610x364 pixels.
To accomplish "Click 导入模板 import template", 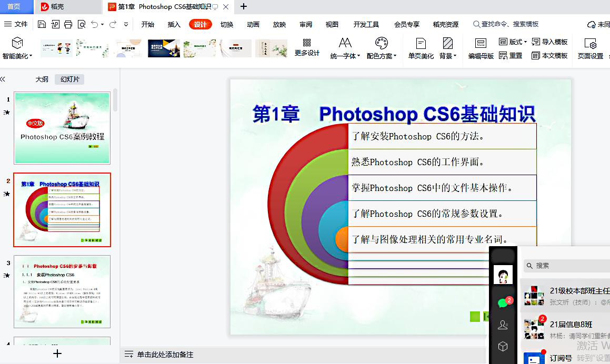I will point(549,42).
